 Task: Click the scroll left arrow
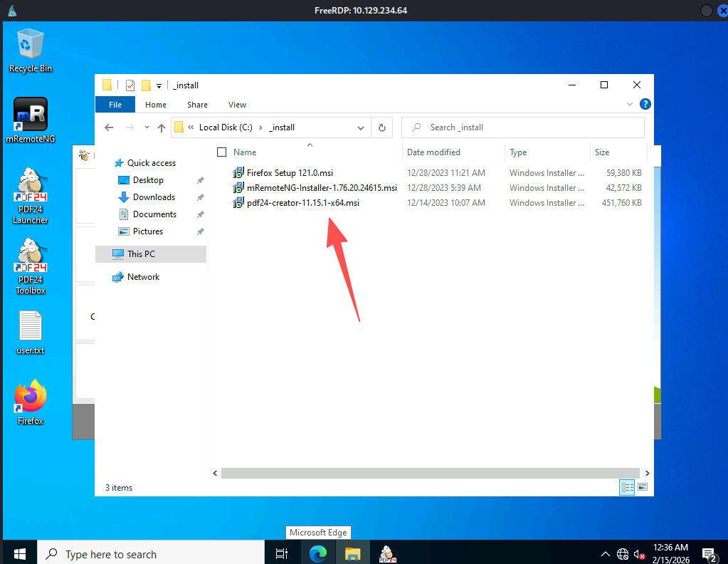(x=215, y=473)
